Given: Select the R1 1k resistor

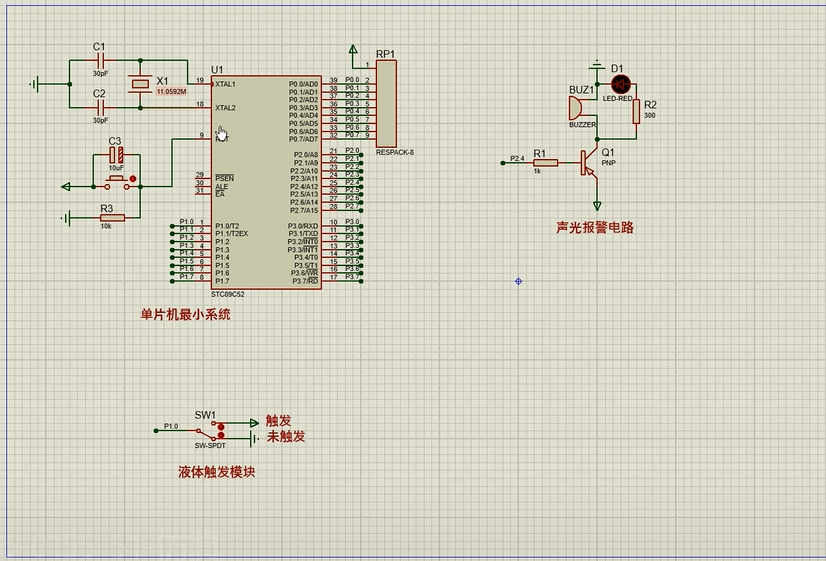Looking at the screenshot, I should [544, 163].
